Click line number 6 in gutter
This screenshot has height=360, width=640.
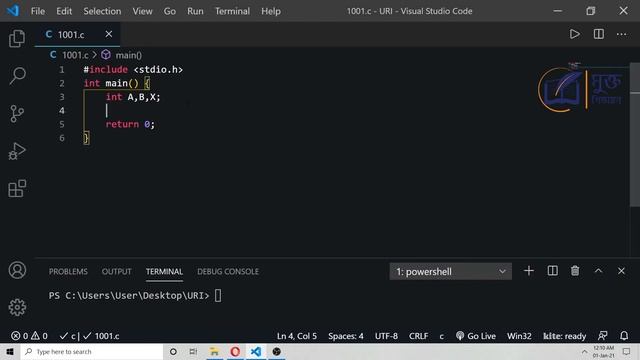coord(62,138)
